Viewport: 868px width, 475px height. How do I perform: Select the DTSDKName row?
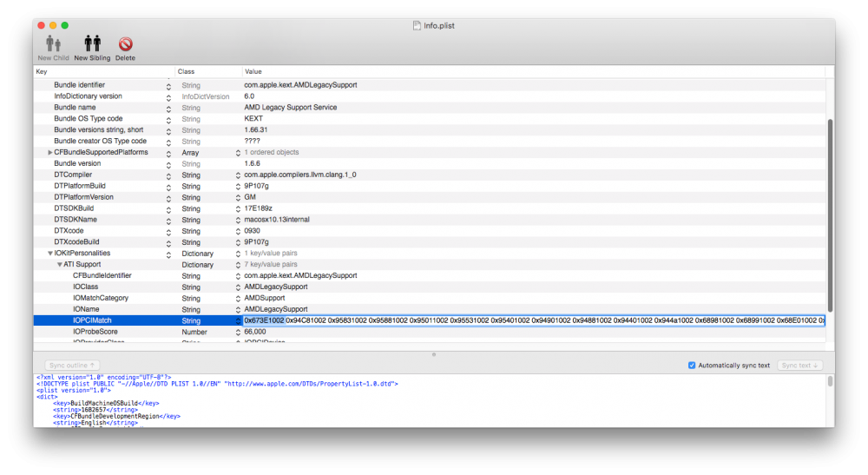click(430, 220)
